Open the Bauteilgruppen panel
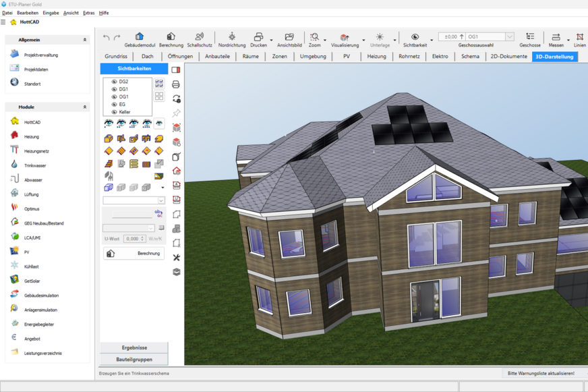Image resolution: width=588 pixels, height=392 pixels. pyautogui.click(x=133, y=359)
